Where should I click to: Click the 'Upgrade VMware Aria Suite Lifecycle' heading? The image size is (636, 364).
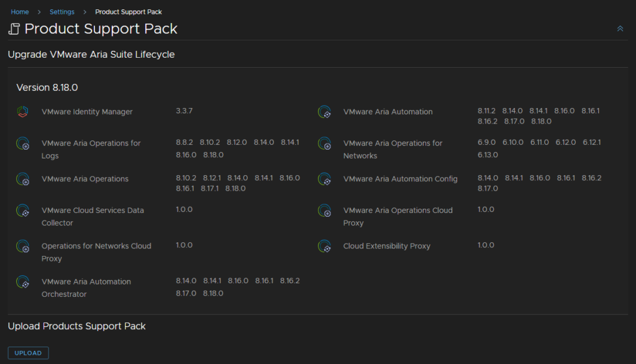pos(91,55)
